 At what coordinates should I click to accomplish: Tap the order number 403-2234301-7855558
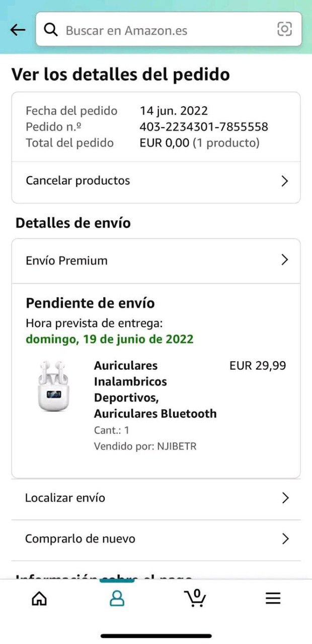pyautogui.click(x=204, y=127)
